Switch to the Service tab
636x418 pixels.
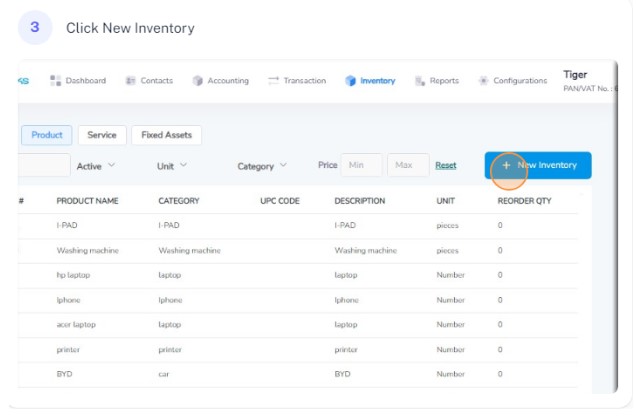click(102, 135)
